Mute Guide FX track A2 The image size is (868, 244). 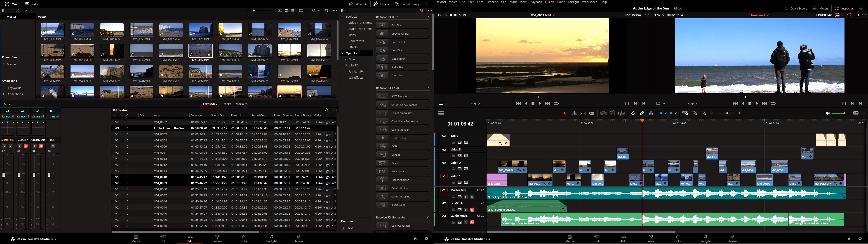click(x=472, y=210)
